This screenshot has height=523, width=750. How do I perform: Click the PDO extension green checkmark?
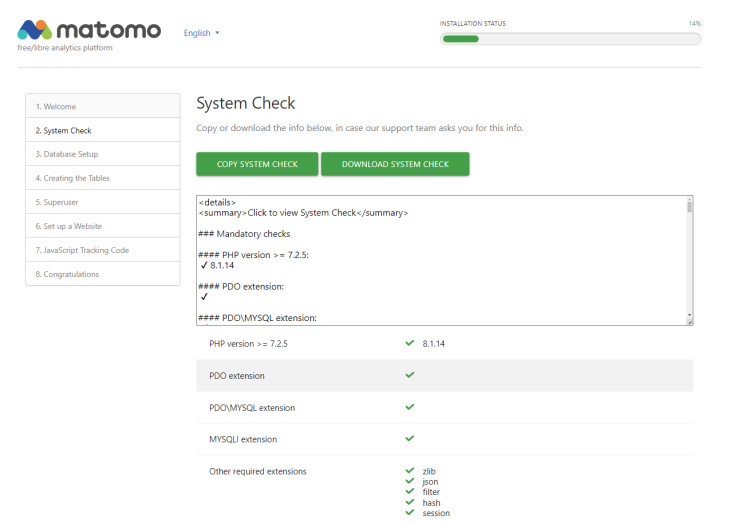(x=410, y=375)
